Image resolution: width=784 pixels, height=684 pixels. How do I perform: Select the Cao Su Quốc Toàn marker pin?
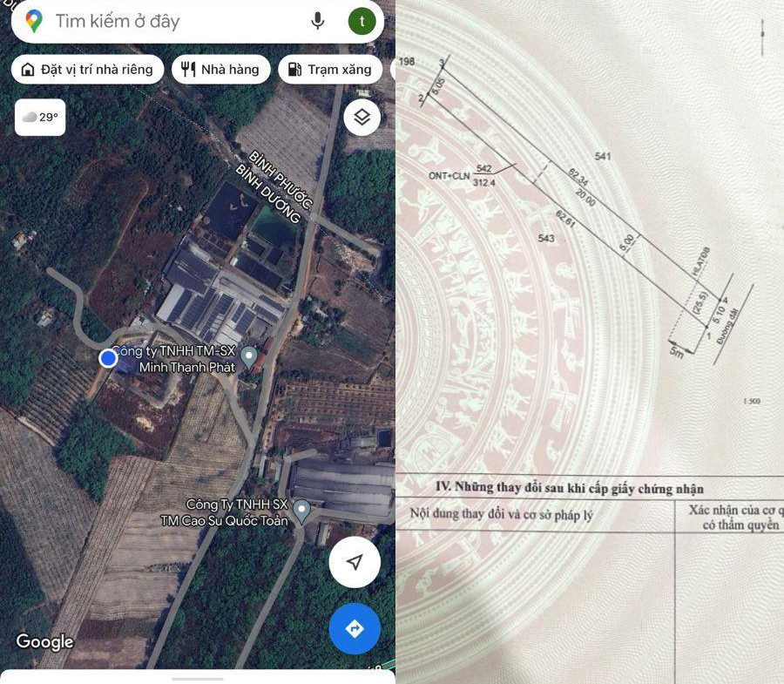(301, 511)
